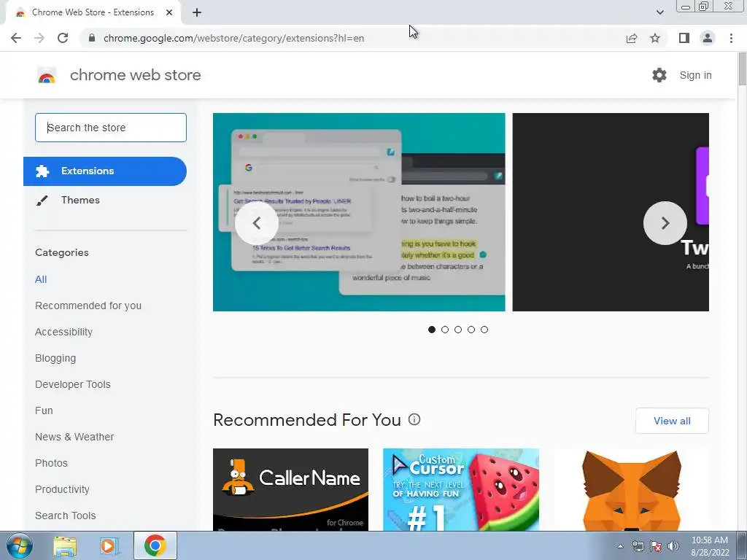This screenshot has height=560, width=747.
Task: Focus the Search the store field
Action: [111, 128]
